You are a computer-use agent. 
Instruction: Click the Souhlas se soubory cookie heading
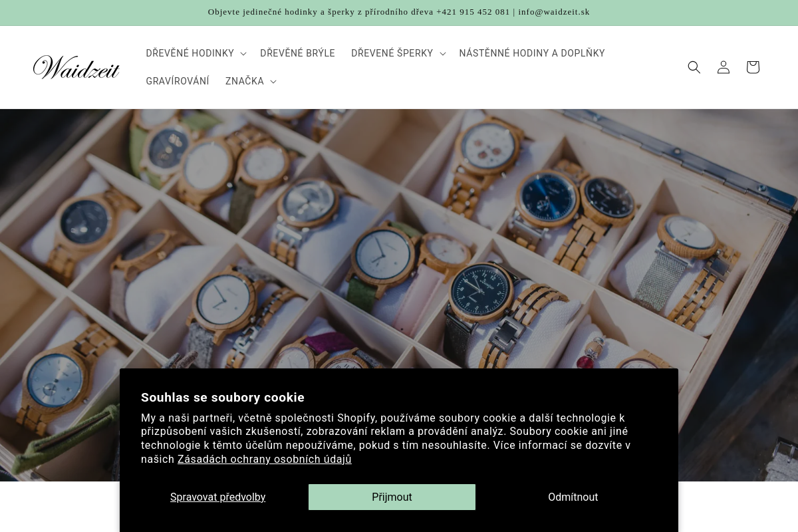223,397
